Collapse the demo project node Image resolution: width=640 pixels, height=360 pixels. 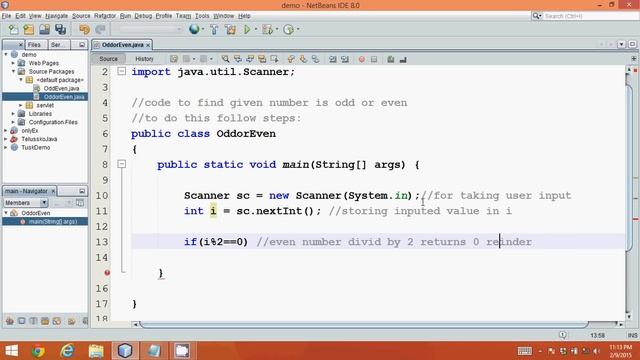coord(6,54)
